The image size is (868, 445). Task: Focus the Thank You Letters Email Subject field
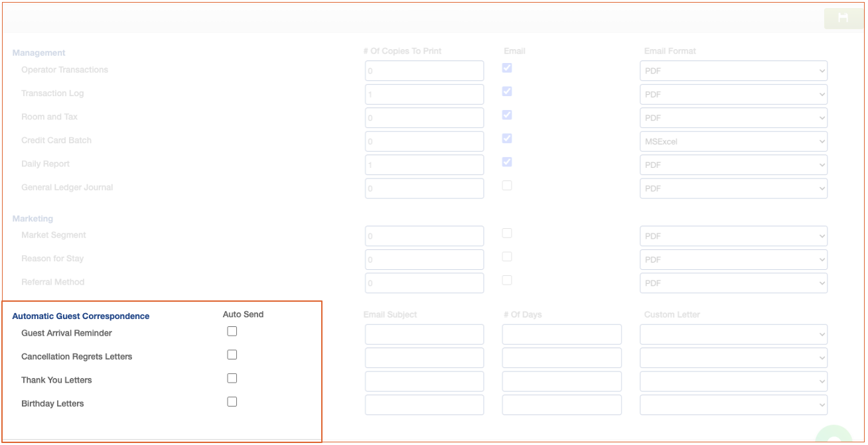[x=424, y=381]
